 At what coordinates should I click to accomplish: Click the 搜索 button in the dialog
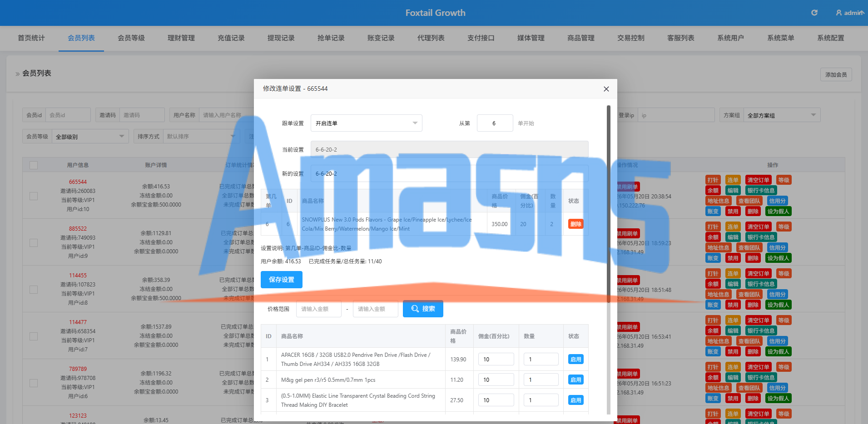point(423,309)
